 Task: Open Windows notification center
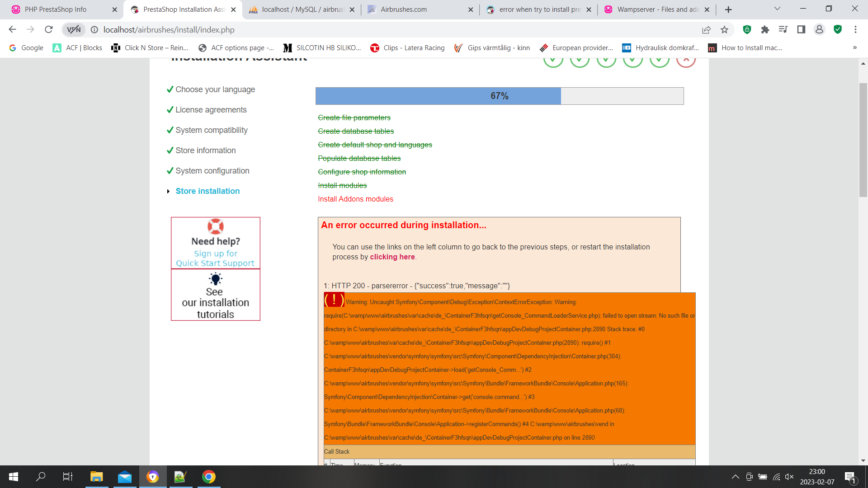(x=850, y=477)
